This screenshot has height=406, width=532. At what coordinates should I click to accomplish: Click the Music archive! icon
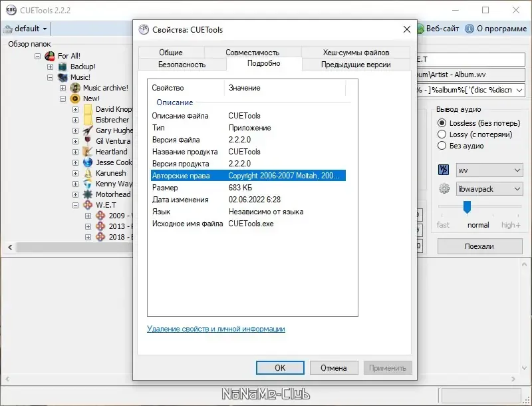75,88
